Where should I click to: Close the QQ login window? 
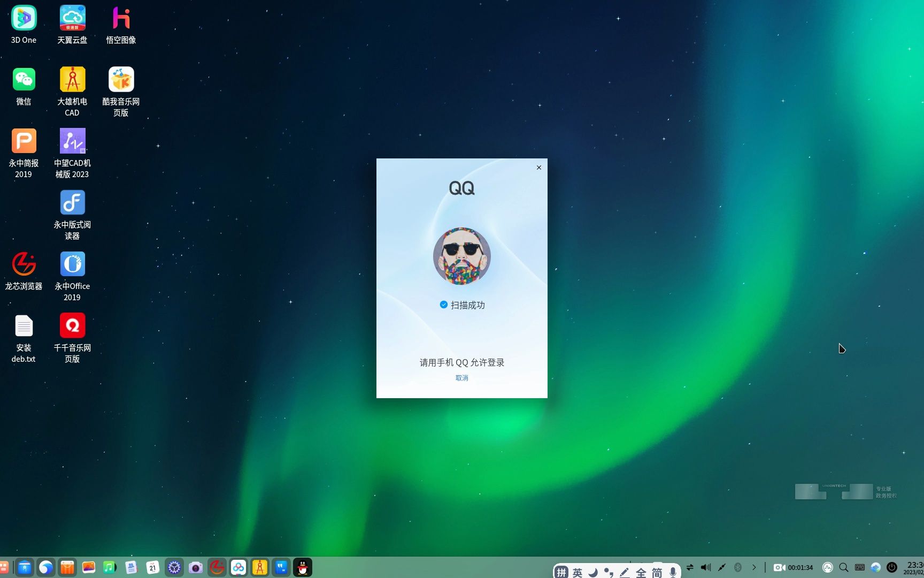tap(538, 168)
